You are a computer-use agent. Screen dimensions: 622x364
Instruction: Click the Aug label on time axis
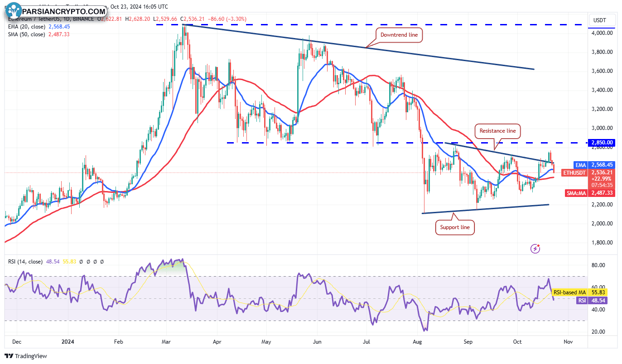point(418,342)
